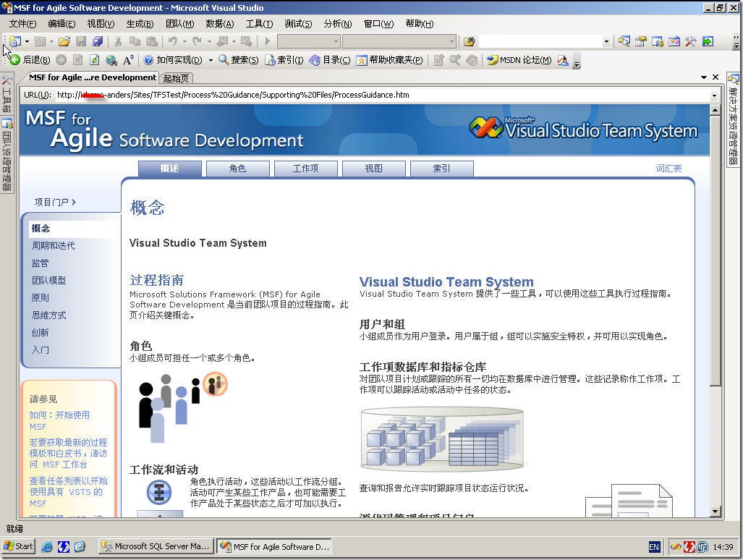The image size is (743, 560).
Task: Open the 工具(T) menu
Action: pyautogui.click(x=259, y=24)
